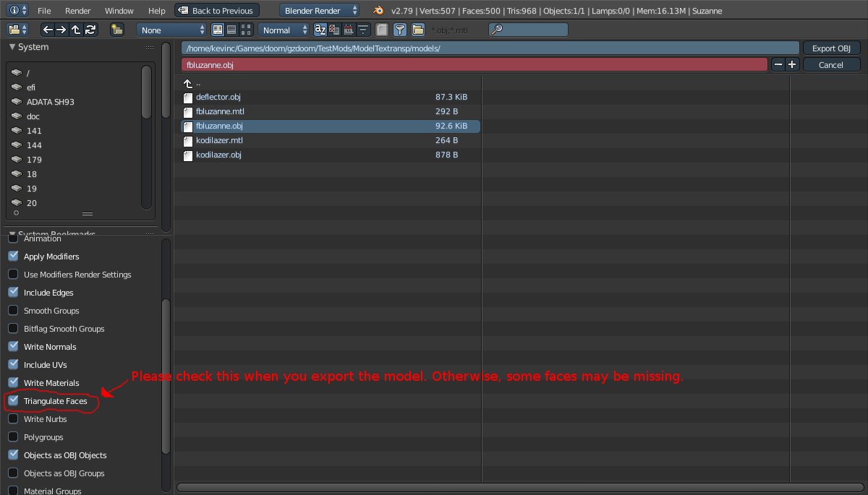The image size is (868, 495).
Task: Increment filename number with plus
Action: point(792,64)
